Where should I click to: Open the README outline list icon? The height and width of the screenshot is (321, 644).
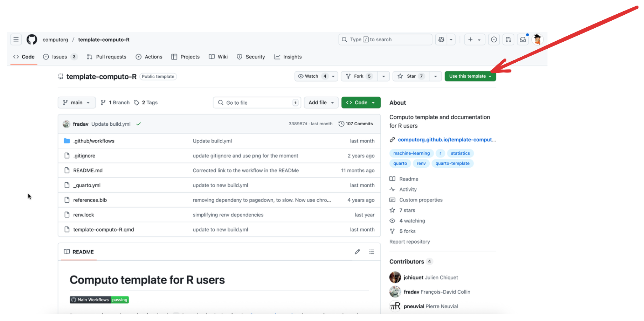coord(371,252)
